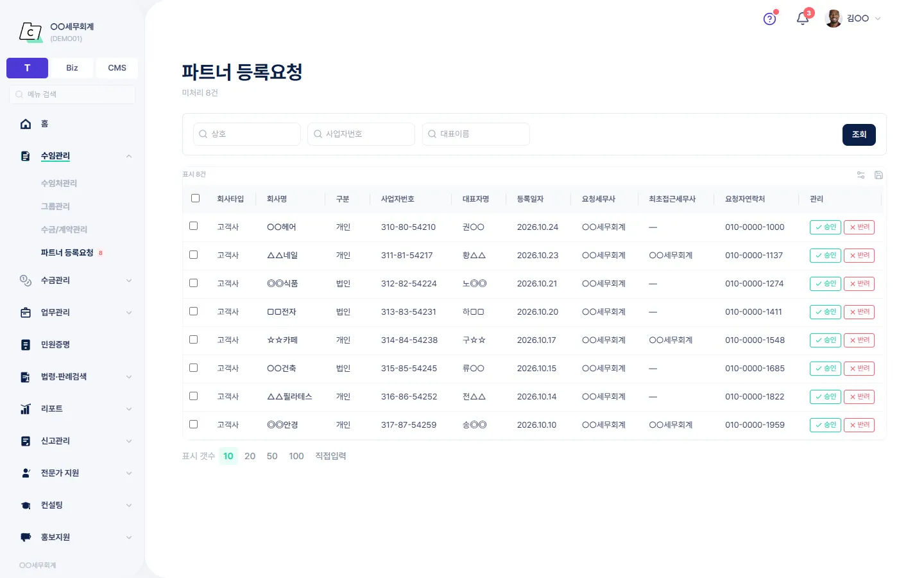The width and height of the screenshot is (924, 578).
Task: Expand the 컨설팅 menu chevron
Action: [129, 505]
